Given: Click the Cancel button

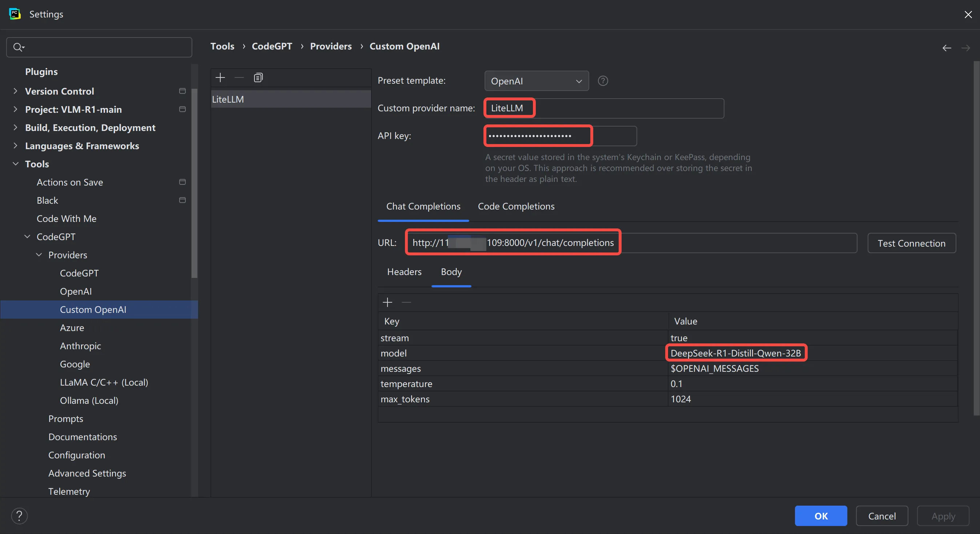Looking at the screenshot, I should click(882, 516).
